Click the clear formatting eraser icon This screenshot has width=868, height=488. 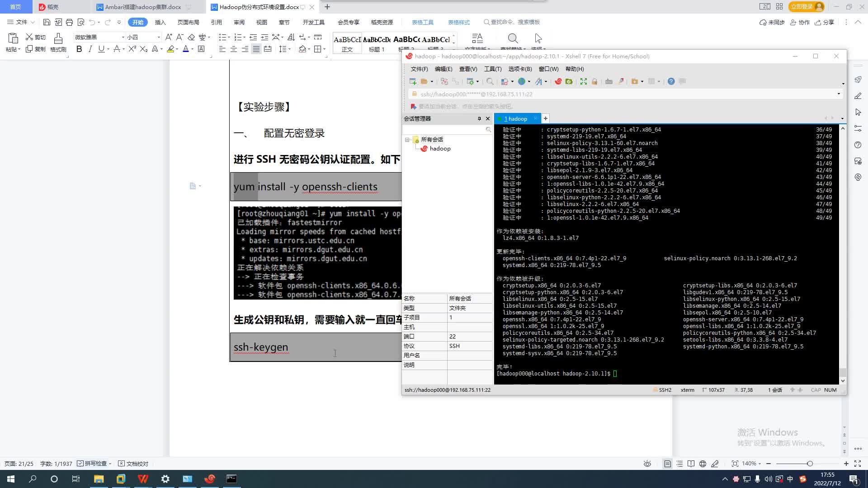click(191, 37)
